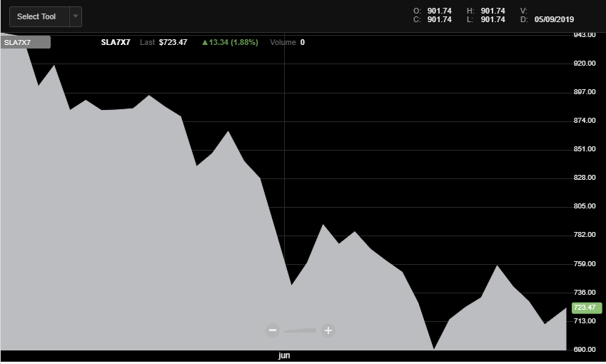Click the 13.34 (1.88%) change value
The width and height of the screenshot is (606, 364).
230,42
